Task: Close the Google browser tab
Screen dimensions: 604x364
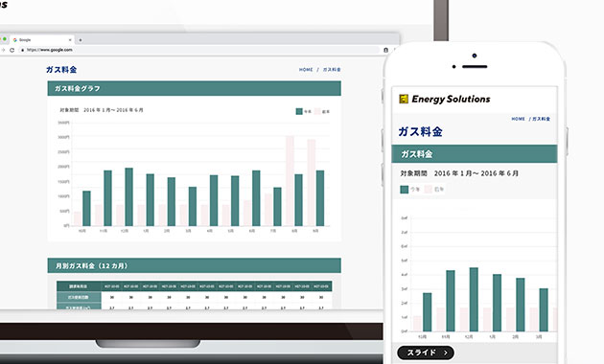Action: point(70,40)
